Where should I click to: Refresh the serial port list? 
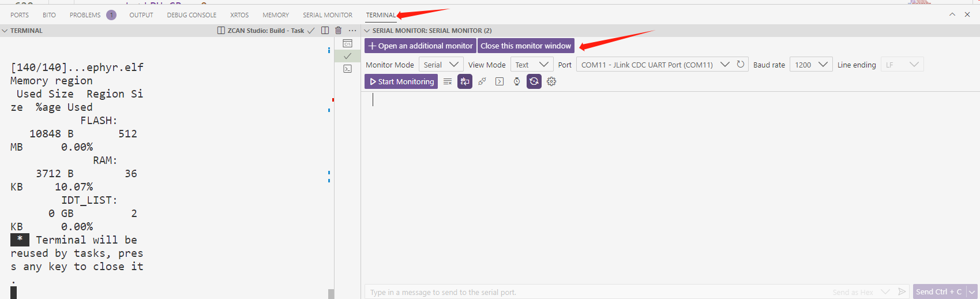741,65
